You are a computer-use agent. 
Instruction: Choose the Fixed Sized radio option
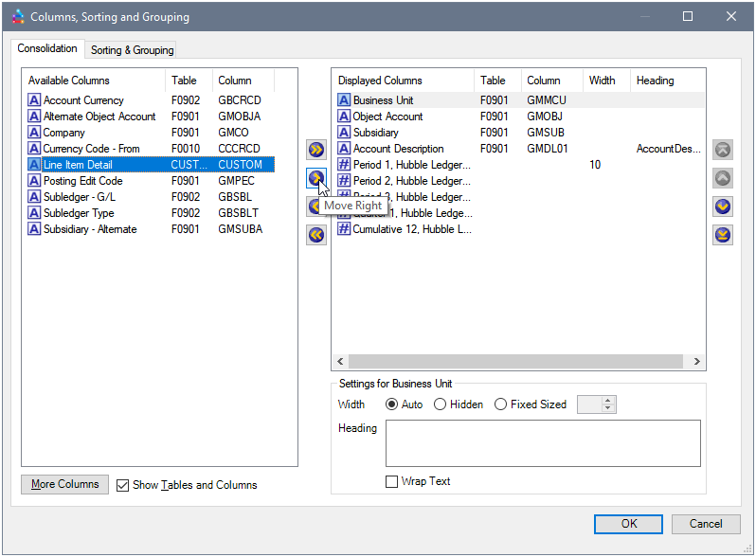[x=501, y=404]
